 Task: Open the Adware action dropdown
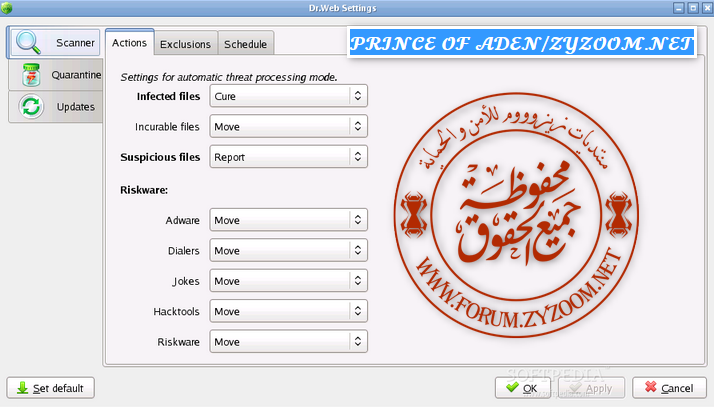(288, 220)
